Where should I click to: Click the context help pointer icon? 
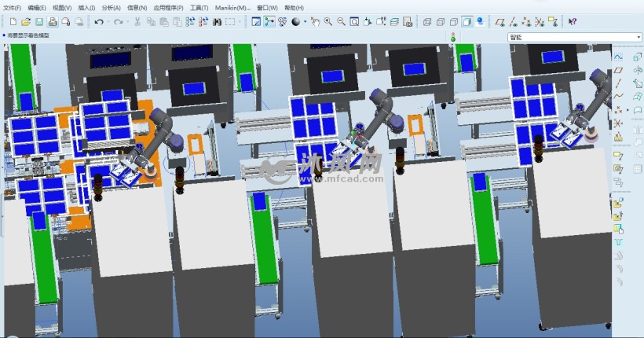click(573, 22)
